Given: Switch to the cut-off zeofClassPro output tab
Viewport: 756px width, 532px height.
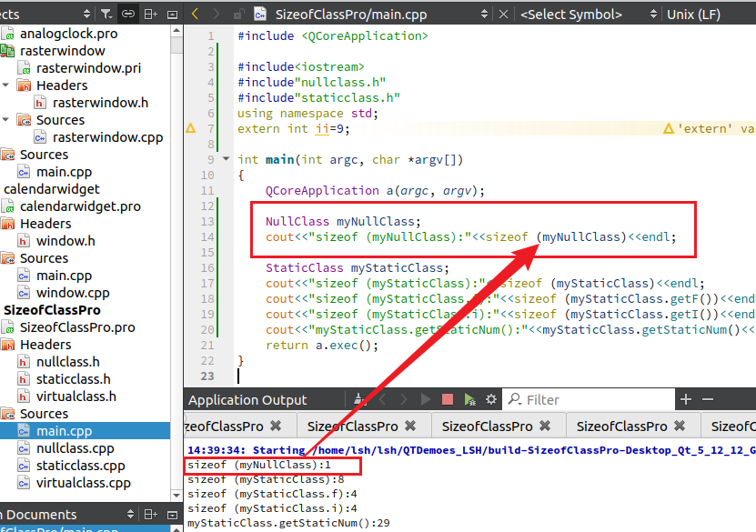Looking at the screenshot, I should pos(224,427).
